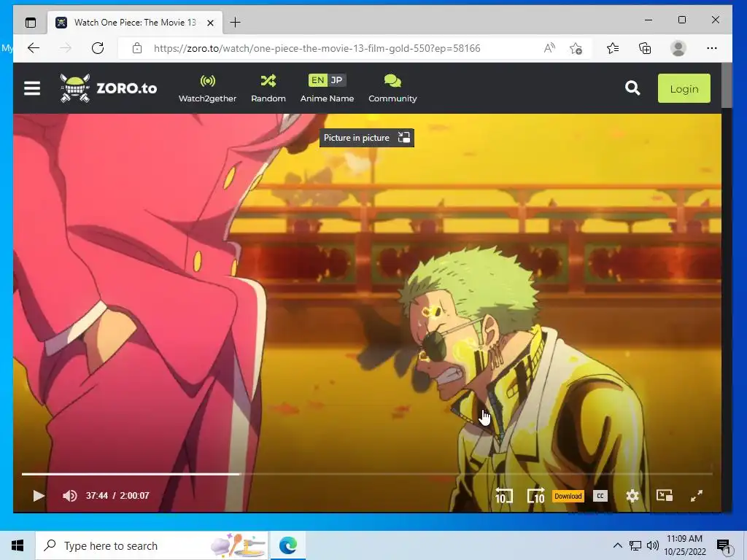Viewport: 747px width, 560px height.
Task: Go back in the browser
Action: pyautogui.click(x=34, y=48)
